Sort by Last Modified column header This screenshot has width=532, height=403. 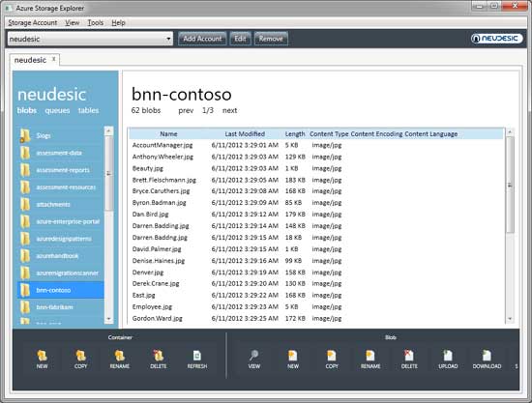click(245, 134)
